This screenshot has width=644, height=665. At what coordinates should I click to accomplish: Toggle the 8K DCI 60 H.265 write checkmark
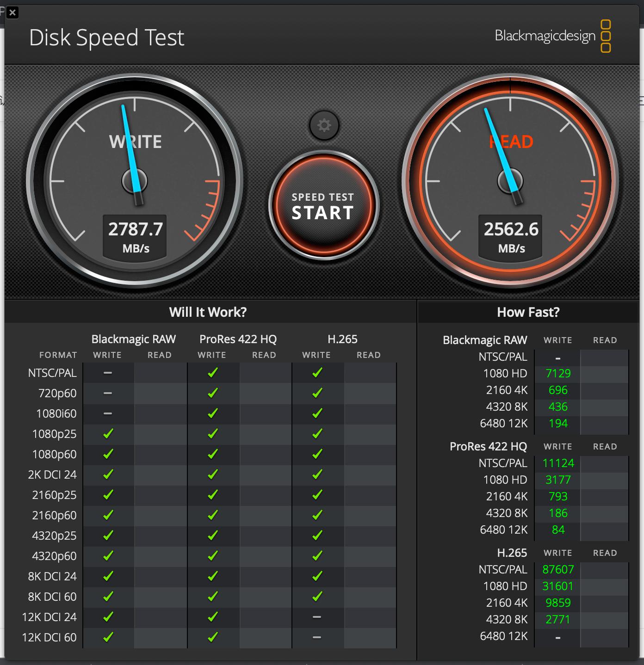pos(316,597)
